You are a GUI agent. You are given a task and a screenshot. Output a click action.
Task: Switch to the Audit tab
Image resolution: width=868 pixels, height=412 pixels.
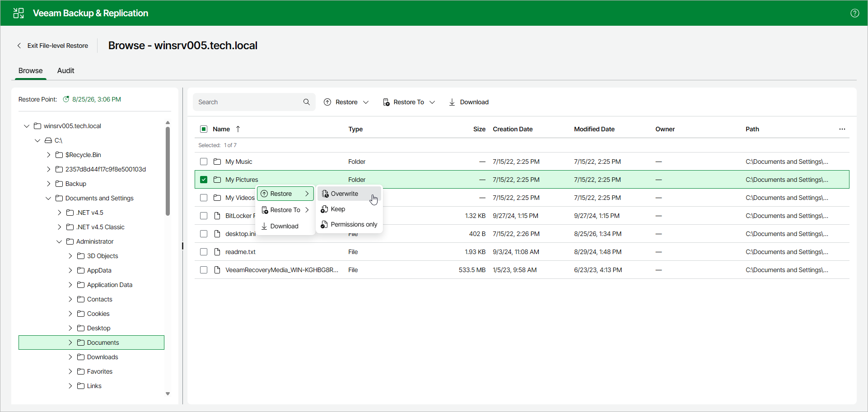click(x=65, y=70)
